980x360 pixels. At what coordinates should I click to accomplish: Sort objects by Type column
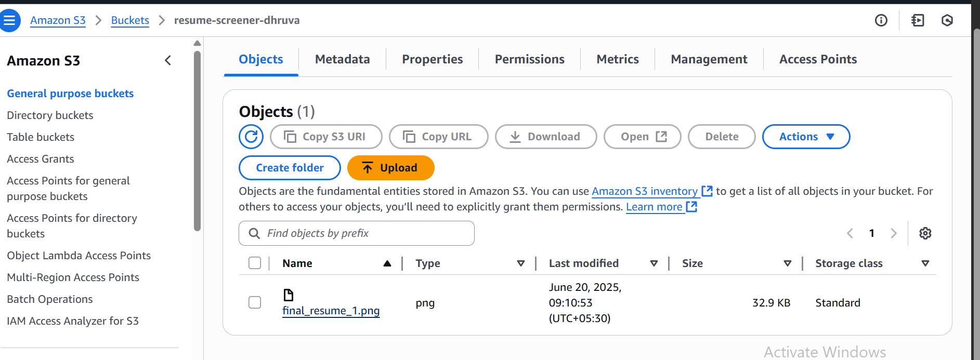(x=520, y=263)
